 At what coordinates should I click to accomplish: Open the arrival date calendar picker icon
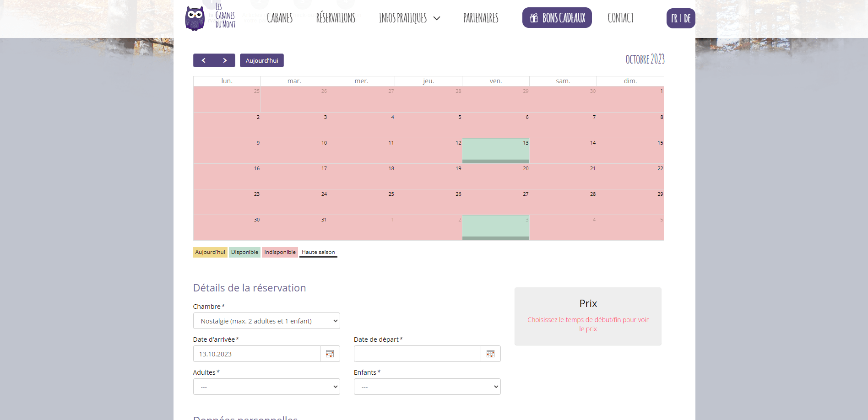point(330,354)
